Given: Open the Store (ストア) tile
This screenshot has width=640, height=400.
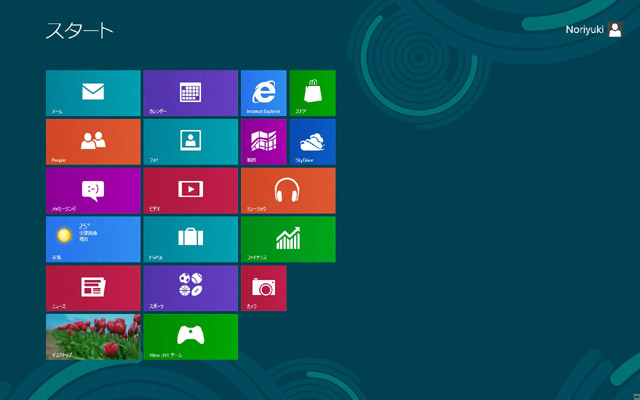Looking at the screenshot, I should pos(312,93).
